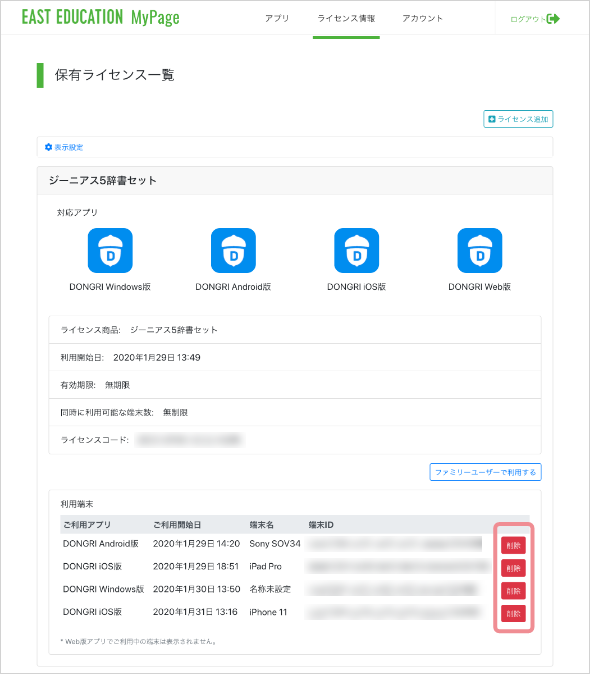Add a license with ライセンス追加 button

tap(518, 119)
